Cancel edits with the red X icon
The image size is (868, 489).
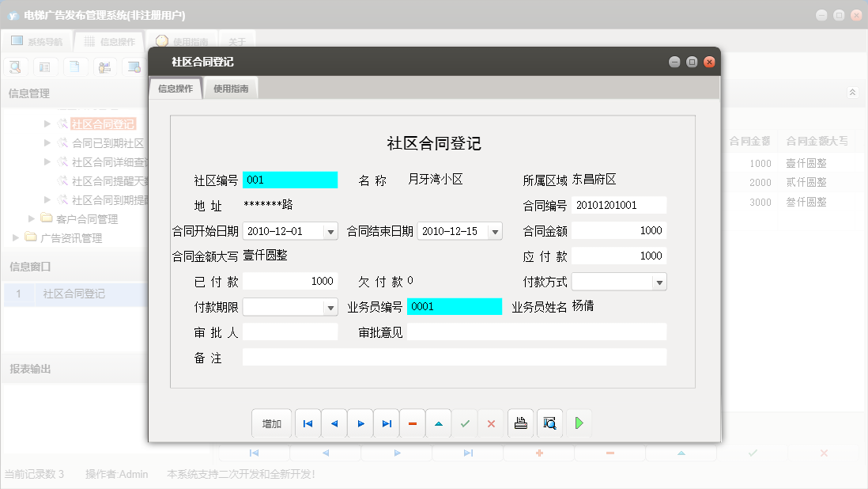click(x=491, y=423)
